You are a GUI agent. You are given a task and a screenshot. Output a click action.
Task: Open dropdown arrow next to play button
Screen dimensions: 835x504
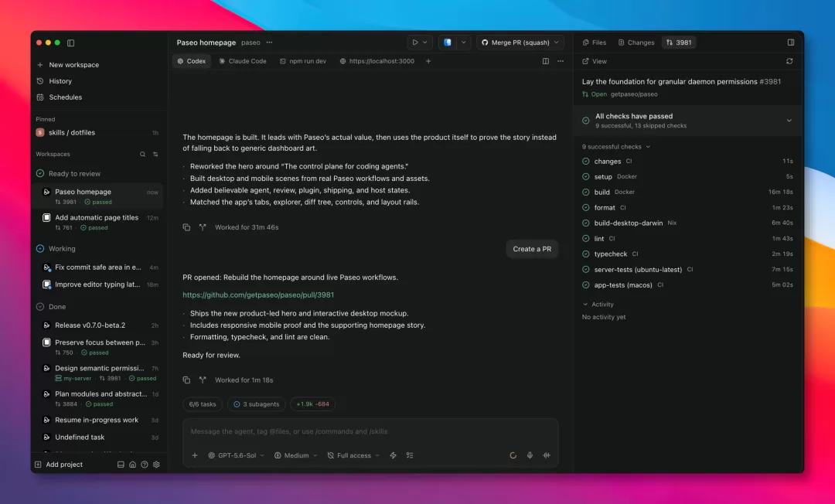pyautogui.click(x=425, y=43)
